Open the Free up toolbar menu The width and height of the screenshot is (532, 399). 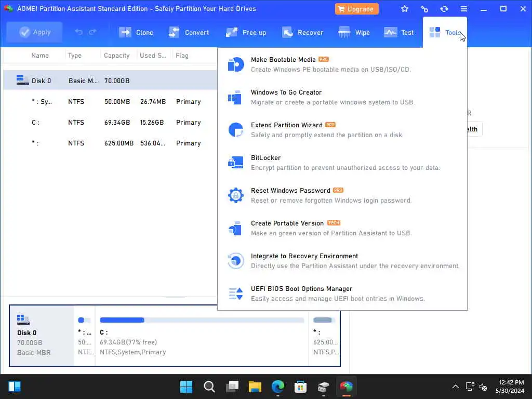246,33
